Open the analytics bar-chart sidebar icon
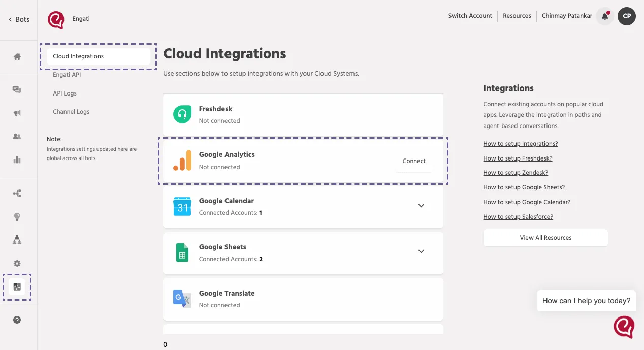Screen dimensions: 644x350 coord(17,160)
